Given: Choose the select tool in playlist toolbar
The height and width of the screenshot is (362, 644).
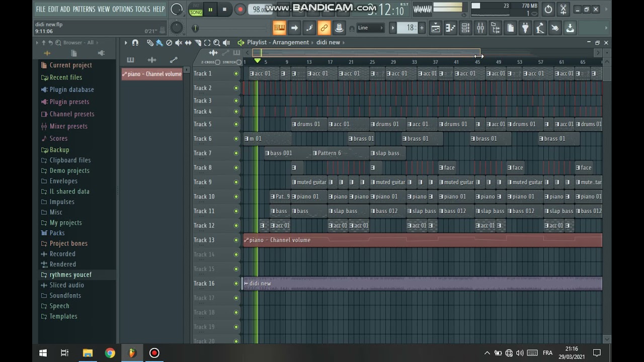Looking at the screenshot, I should pos(207,43).
